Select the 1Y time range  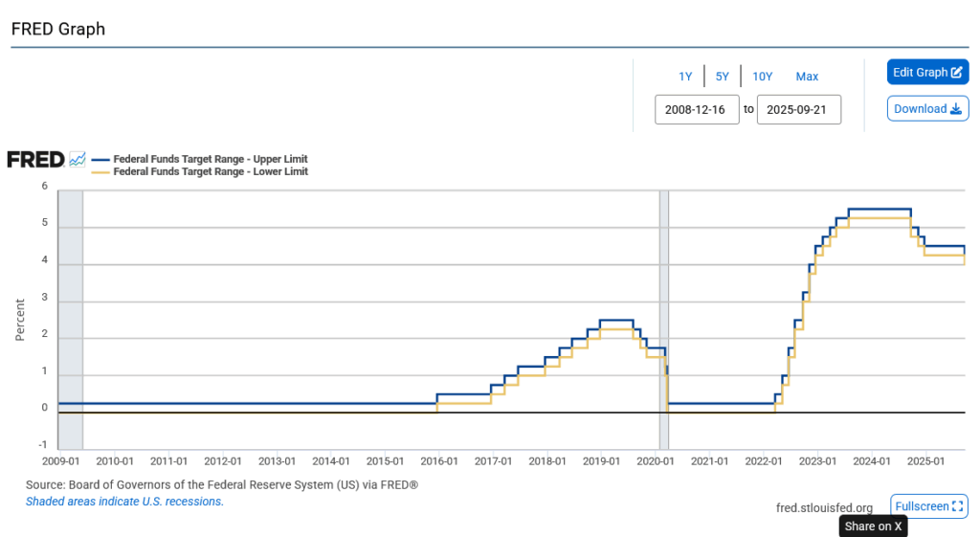tap(685, 77)
